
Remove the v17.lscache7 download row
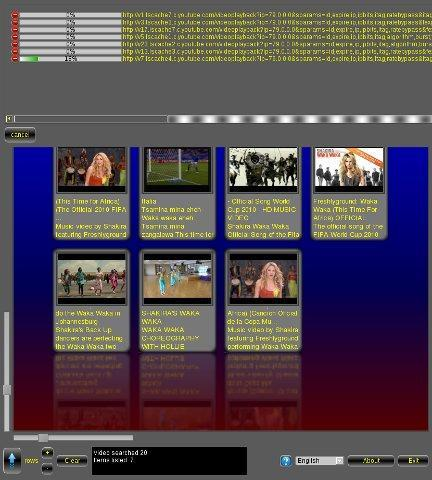click(x=15, y=30)
